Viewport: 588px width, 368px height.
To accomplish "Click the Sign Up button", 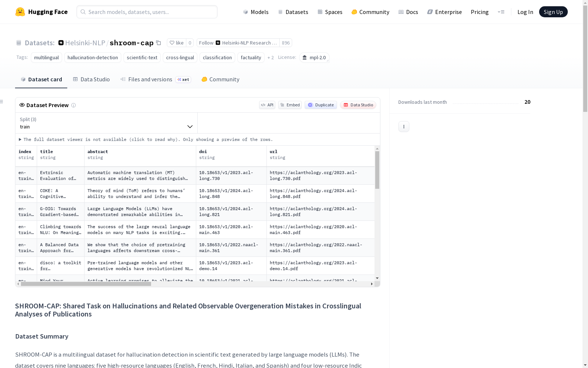I will [553, 12].
